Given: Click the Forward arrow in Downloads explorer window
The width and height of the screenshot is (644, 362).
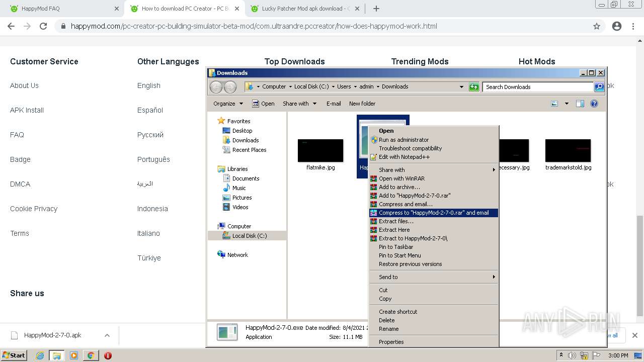Looking at the screenshot, I should click(230, 87).
